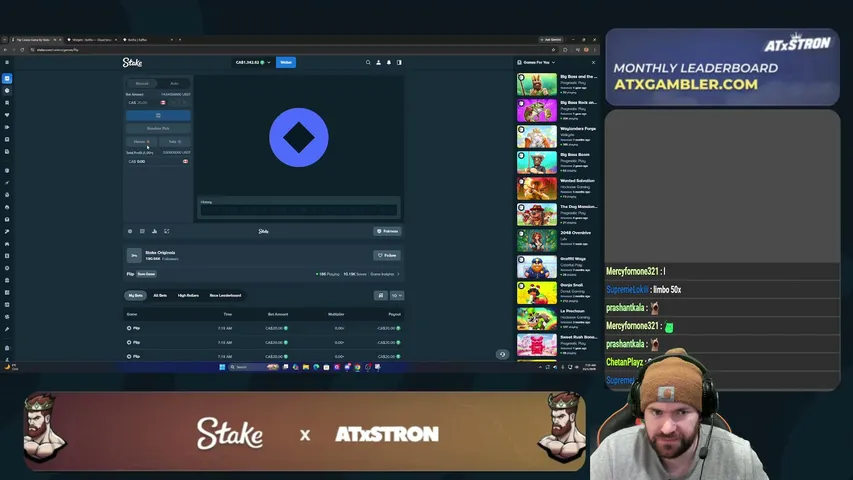Open the notifications bell icon
The height and width of the screenshot is (480, 853).
tap(389, 63)
